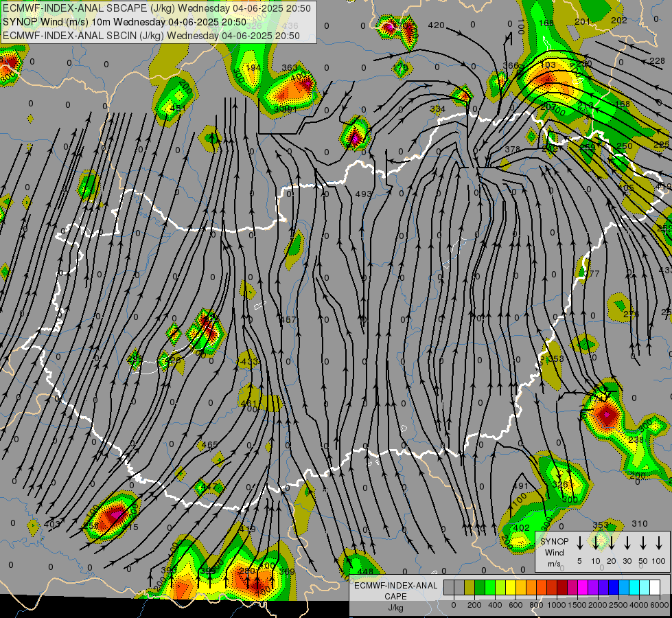Screen dimensions: 672x618
Task: Click 'ECMWF-INDEX-ANAL' label in the color legend
Action: [x=395, y=586]
